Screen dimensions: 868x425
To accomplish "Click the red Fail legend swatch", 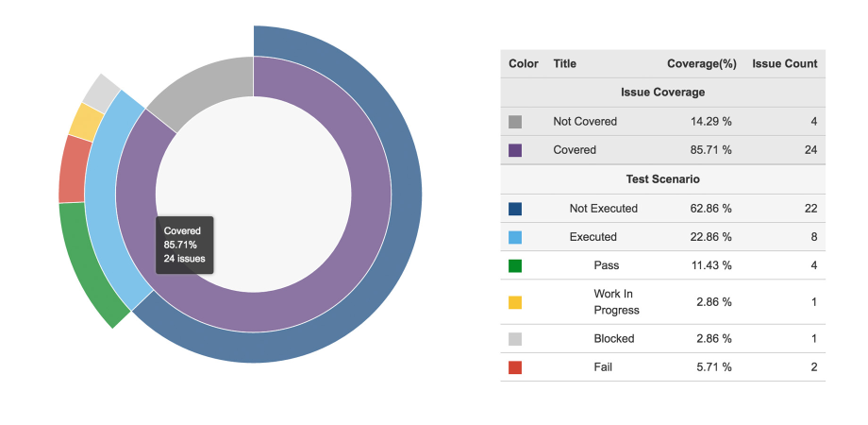I will point(515,367).
